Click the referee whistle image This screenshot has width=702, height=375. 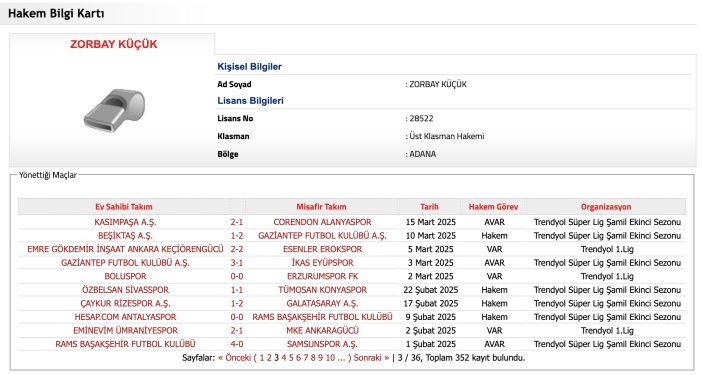tap(114, 110)
